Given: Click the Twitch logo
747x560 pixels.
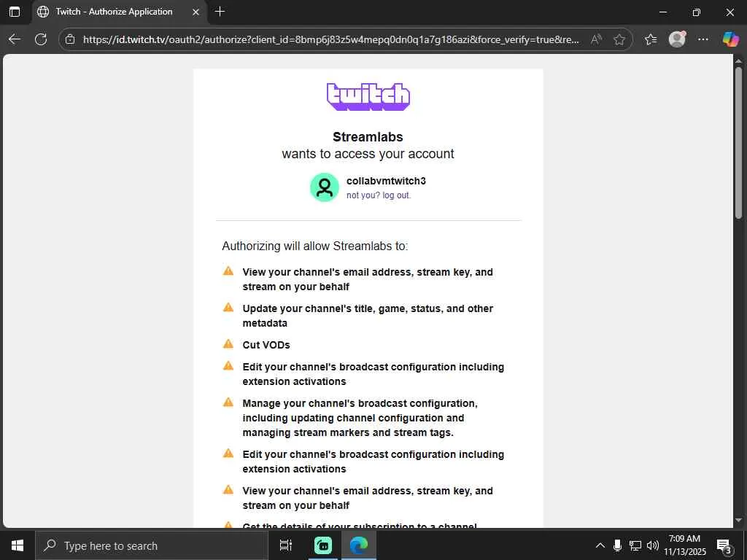Looking at the screenshot, I should [368, 97].
